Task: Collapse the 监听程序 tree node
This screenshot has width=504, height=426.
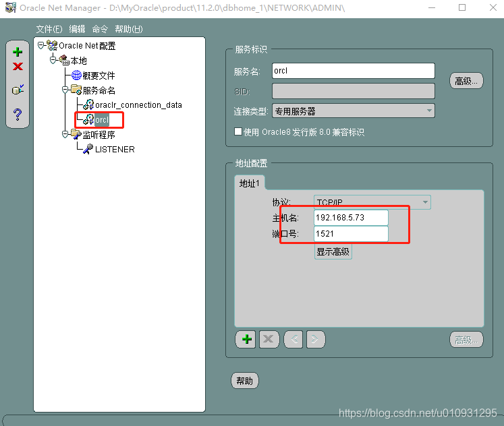Action: coord(65,134)
